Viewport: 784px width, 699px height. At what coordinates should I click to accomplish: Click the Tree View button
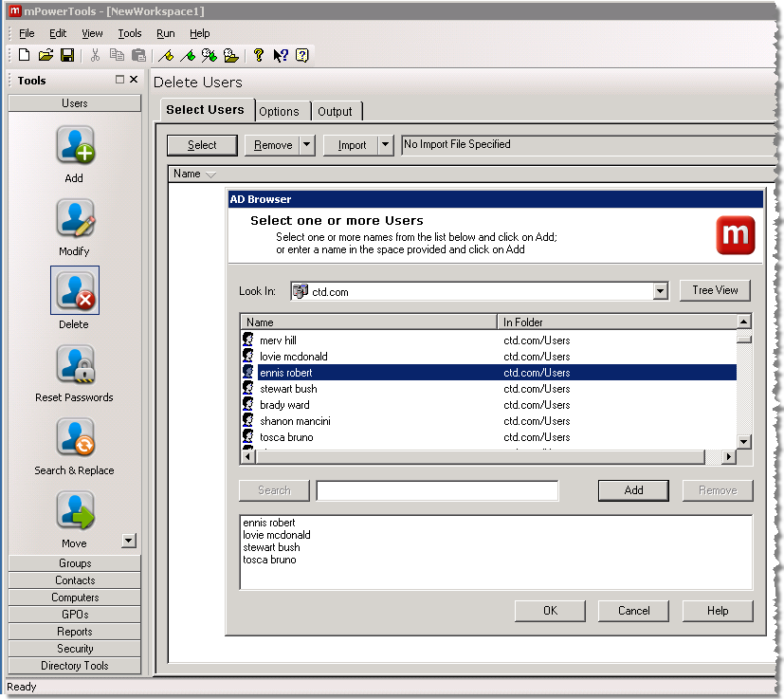coord(715,290)
